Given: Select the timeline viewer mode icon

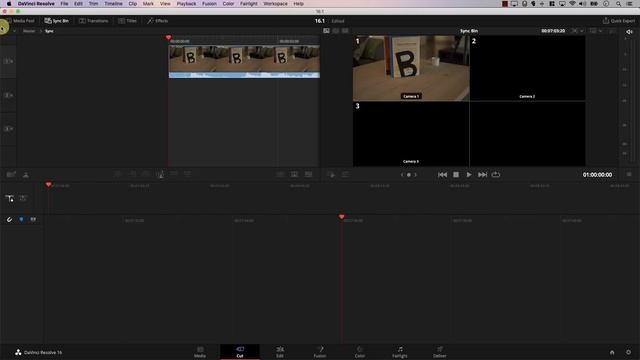Looking at the screenshot, I should tap(345, 31).
